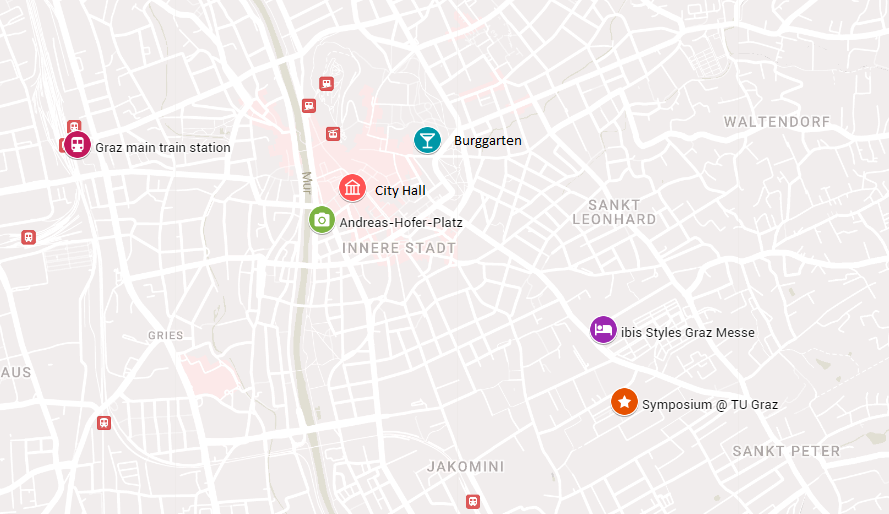Select the lone transit stop below Gries label
This screenshot has width=889, height=514.
(104, 423)
